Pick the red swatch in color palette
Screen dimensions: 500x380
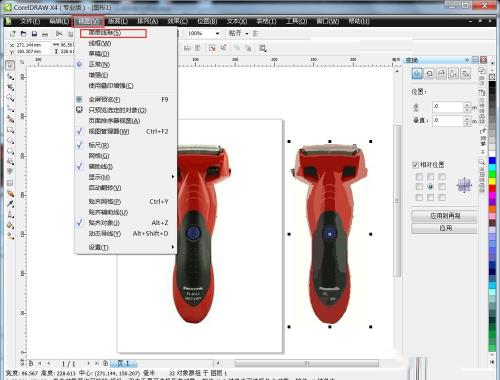[492, 189]
